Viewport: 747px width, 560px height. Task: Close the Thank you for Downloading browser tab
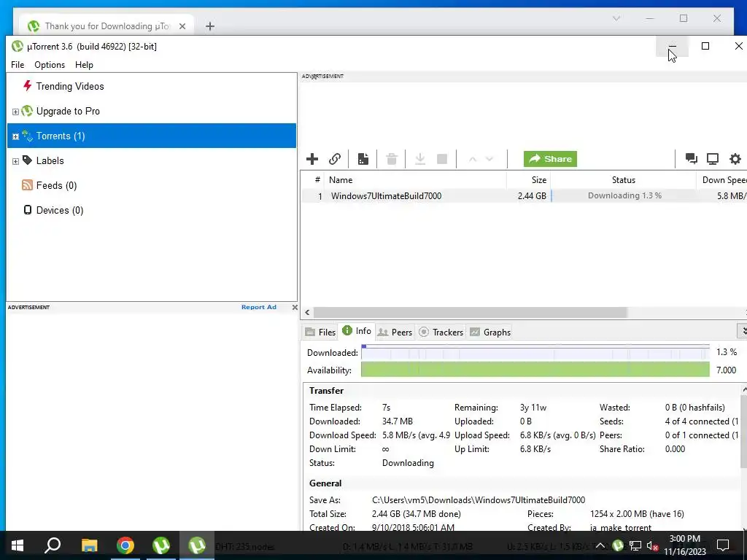point(182,26)
